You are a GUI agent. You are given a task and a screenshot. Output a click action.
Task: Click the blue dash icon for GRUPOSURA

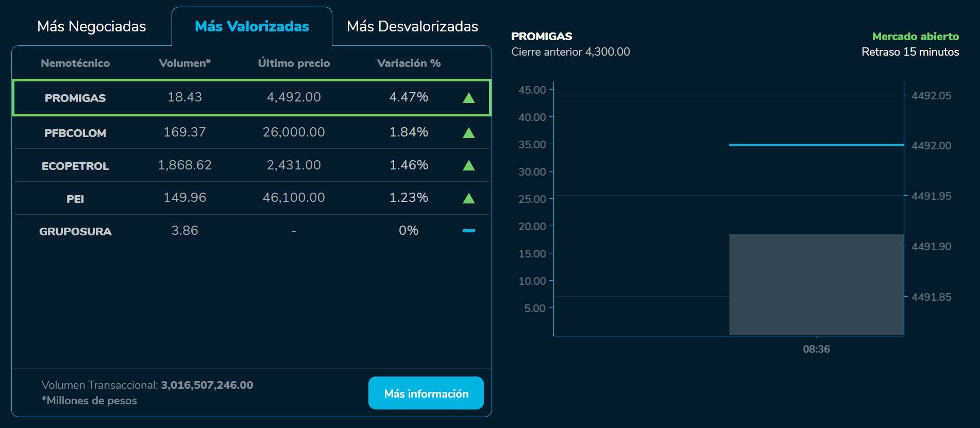point(468,231)
